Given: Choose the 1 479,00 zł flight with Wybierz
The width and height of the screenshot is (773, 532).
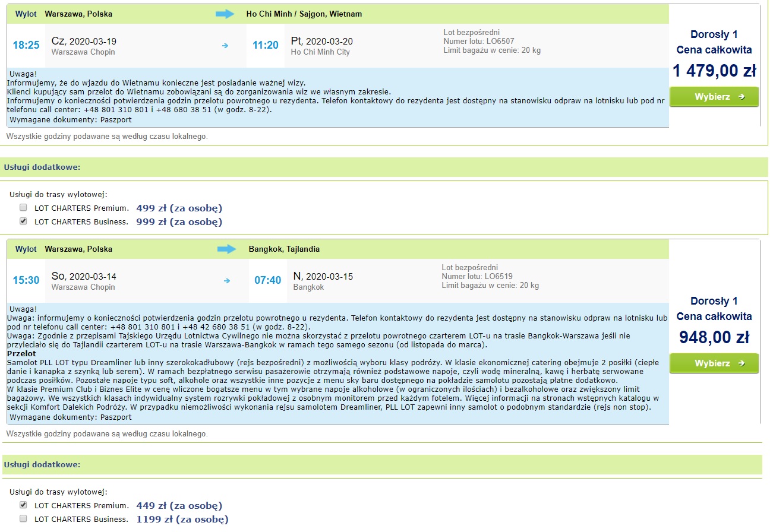Looking at the screenshot, I should 714,97.
